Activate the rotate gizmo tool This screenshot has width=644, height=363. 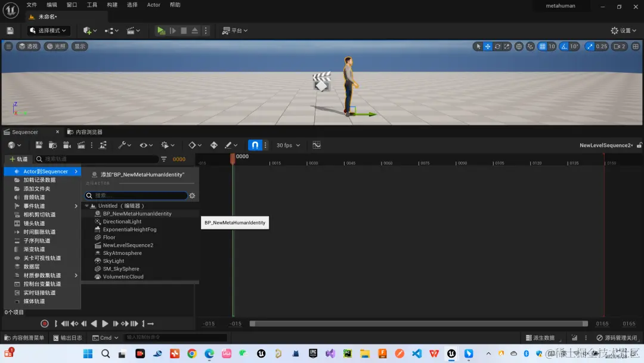497,47
